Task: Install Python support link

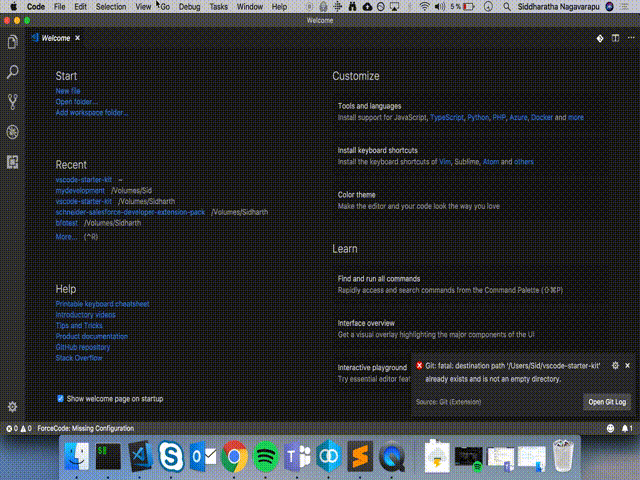Action: point(478,118)
